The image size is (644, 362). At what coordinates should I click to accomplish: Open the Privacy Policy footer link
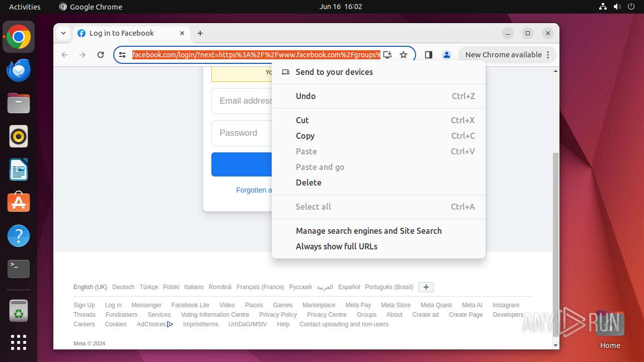tap(278, 315)
